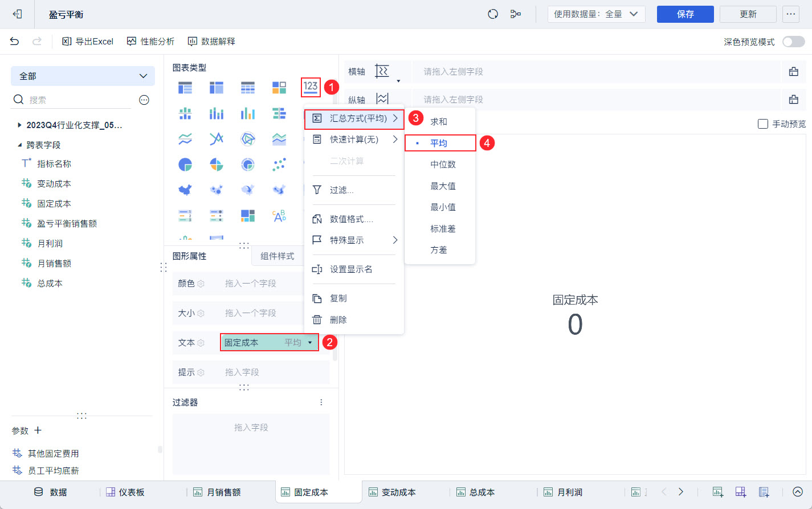Toggle the dark preview mode switch
Viewport: 812px width, 509px height.
coord(793,42)
